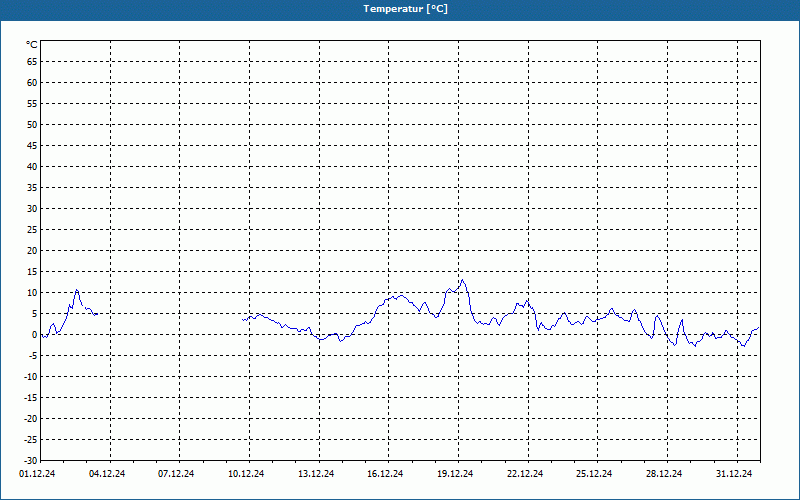
Task: Click the 45 y-axis label
Action: tap(32, 145)
